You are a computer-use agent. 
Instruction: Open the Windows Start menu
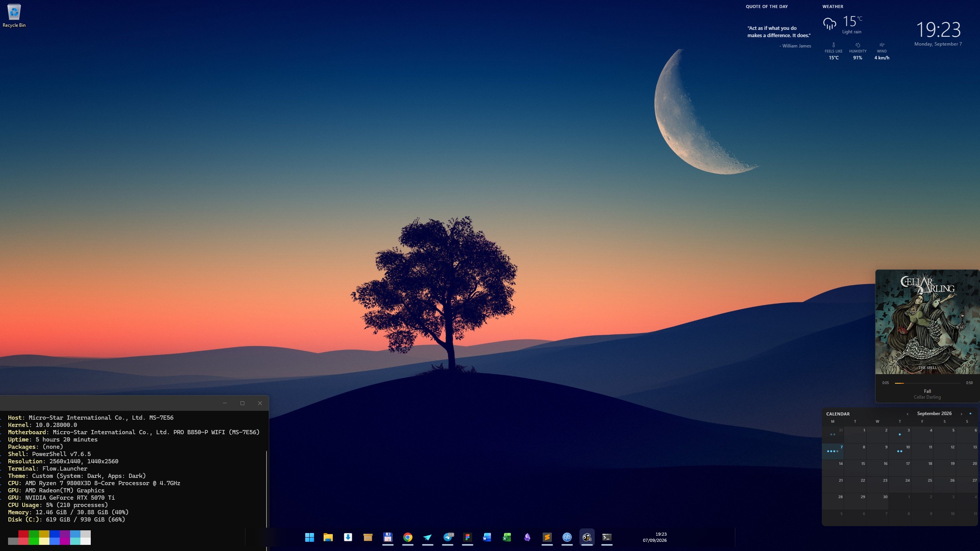tap(309, 537)
